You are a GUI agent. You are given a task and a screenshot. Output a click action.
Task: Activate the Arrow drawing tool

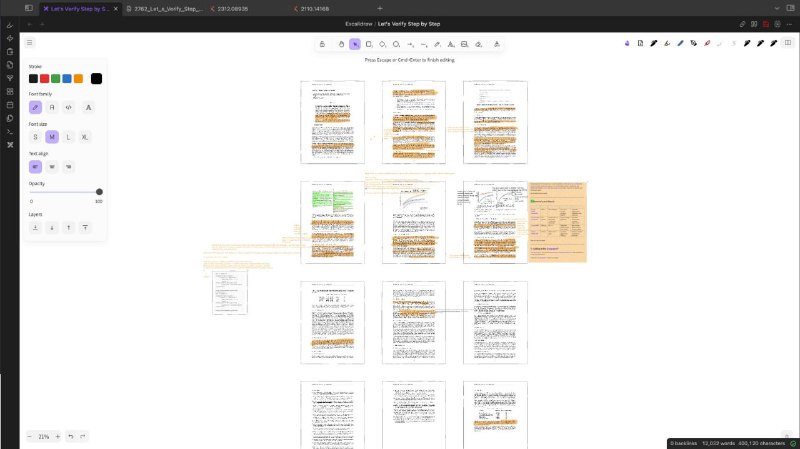[411, 44]
